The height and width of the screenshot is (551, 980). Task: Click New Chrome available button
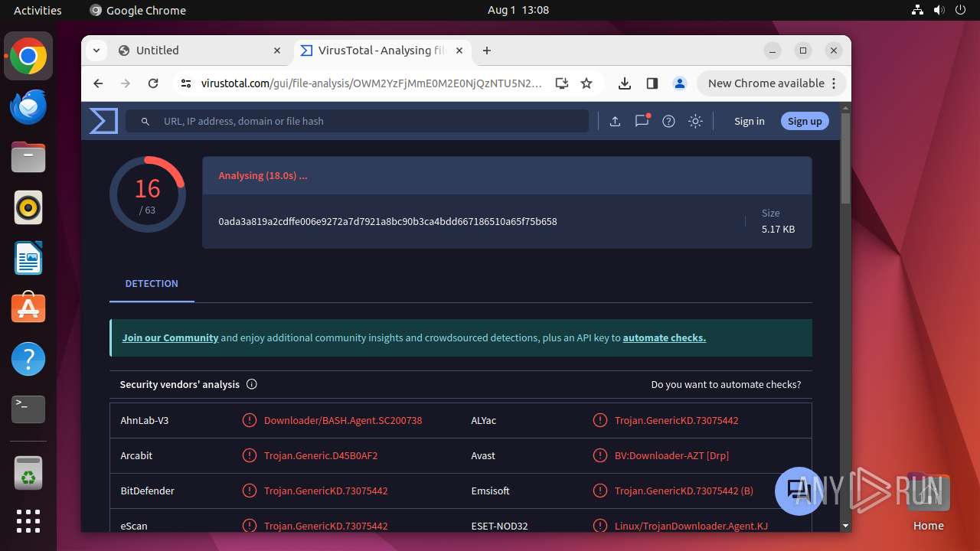click(x=771, y=83)
